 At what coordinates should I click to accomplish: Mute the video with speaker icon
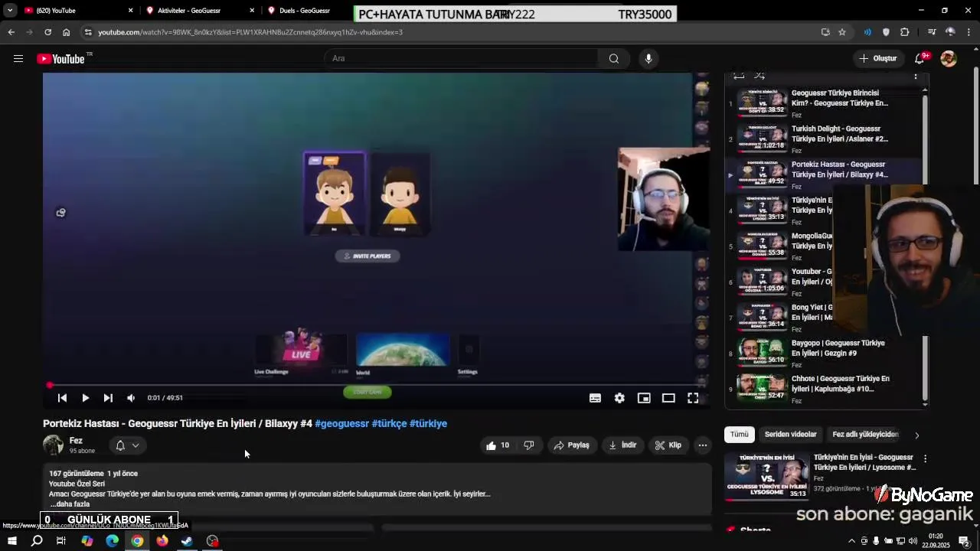131,398
